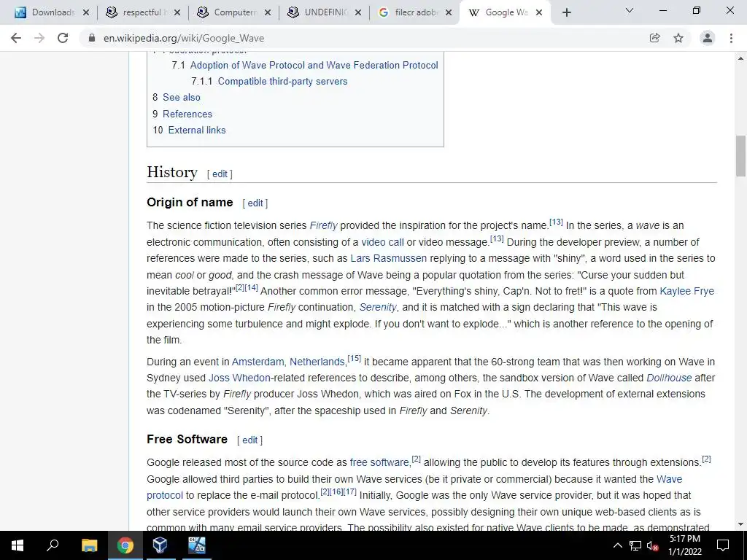This screenshot has width=747, height=560.
Task: Open the Chrome profile avatar
Action: click(x=708, y=38)
